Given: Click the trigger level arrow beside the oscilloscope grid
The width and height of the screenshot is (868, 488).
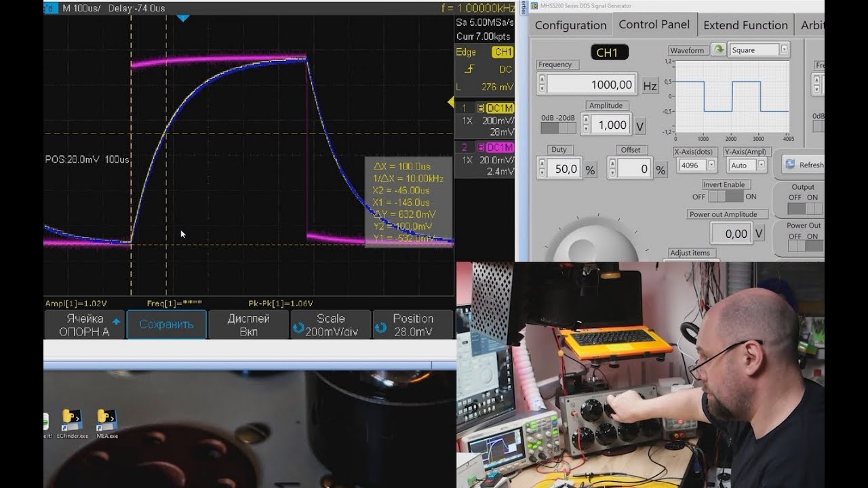Looking at the screenshot, I should pos(450,102).
